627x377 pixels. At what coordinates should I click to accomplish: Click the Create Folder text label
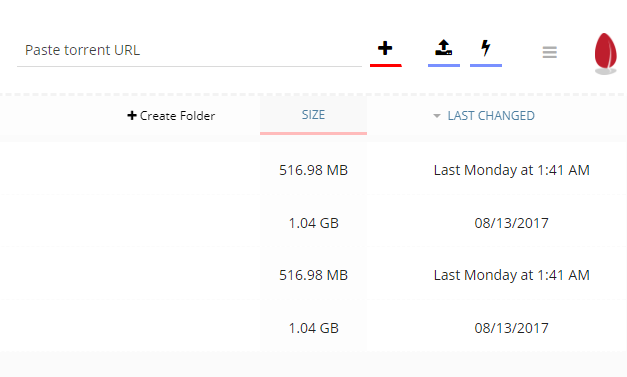coord(178,116)
